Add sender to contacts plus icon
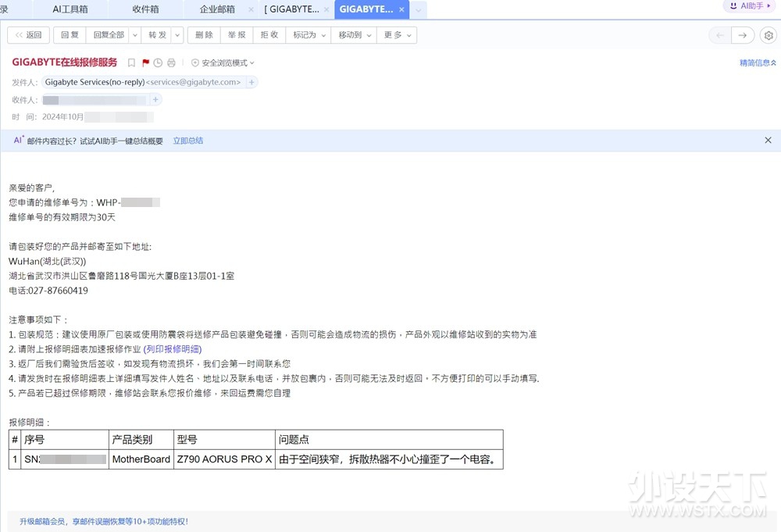The width and height of the screenshot is (781, 532). pos(251,82)
